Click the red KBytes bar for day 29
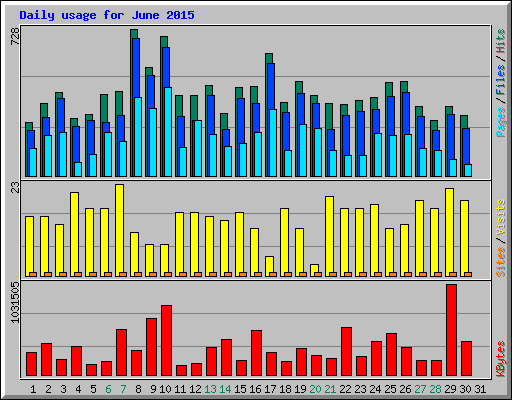The image size is (512, 400). pos(452,330)
